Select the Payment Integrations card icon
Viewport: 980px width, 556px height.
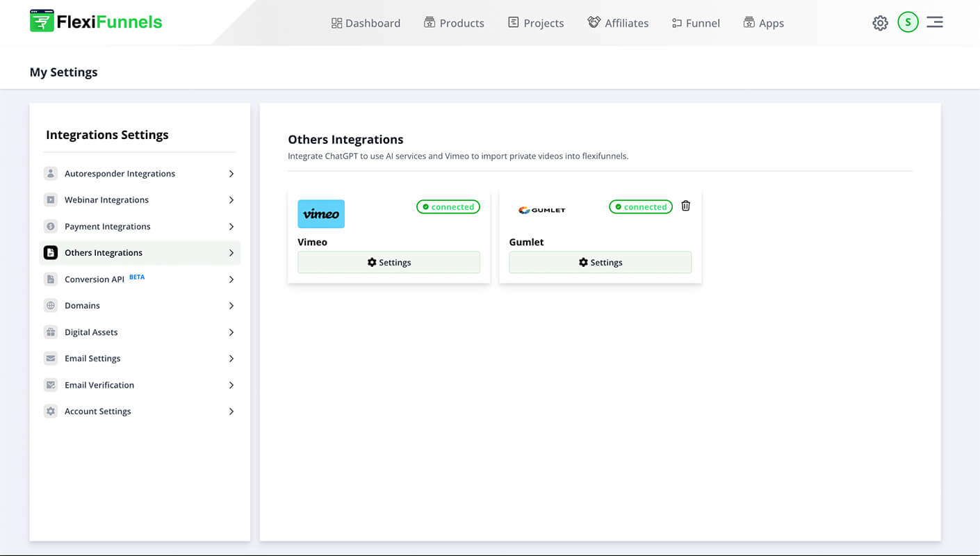(51, 226)
